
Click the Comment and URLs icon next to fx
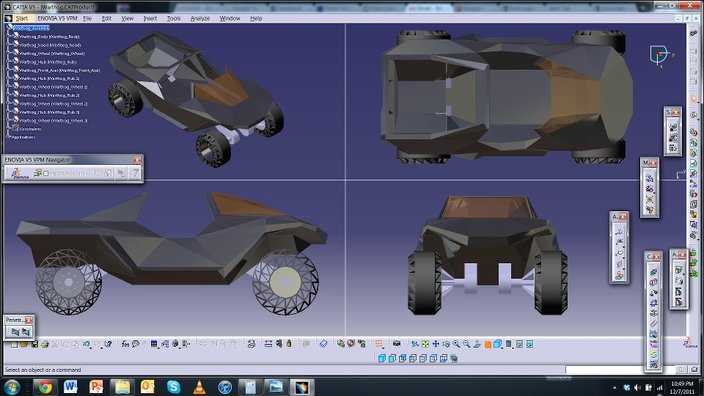click(136, 344)
